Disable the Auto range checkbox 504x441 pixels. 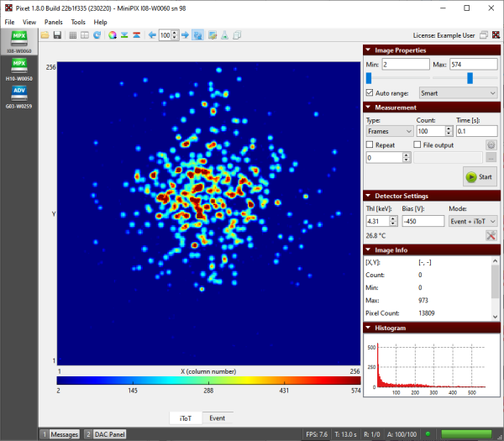click(370, 93)
